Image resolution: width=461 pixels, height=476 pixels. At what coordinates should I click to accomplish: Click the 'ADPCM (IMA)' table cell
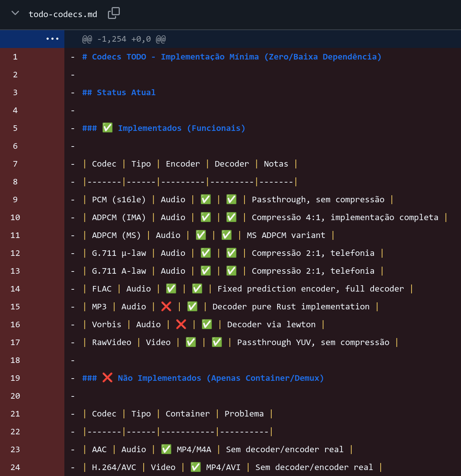point(119,218)
